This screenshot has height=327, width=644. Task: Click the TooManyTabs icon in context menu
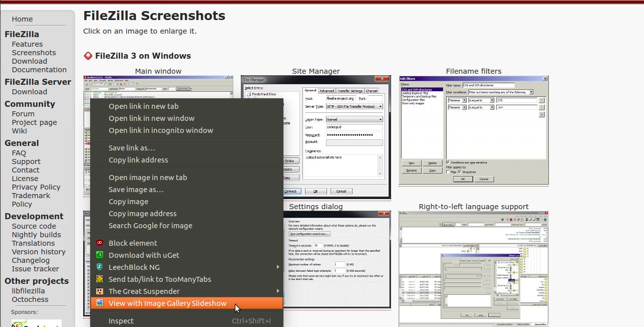tap(100, 279)
